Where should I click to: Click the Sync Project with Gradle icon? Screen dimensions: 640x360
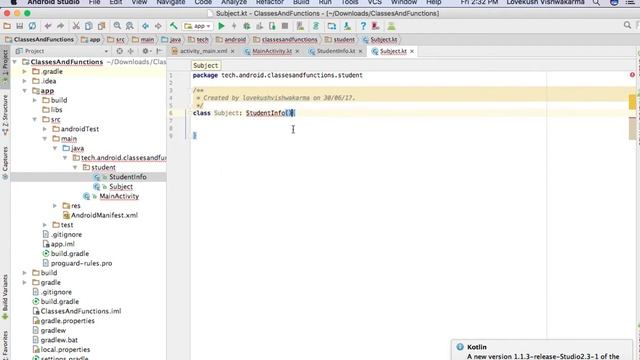click(316, 26)
